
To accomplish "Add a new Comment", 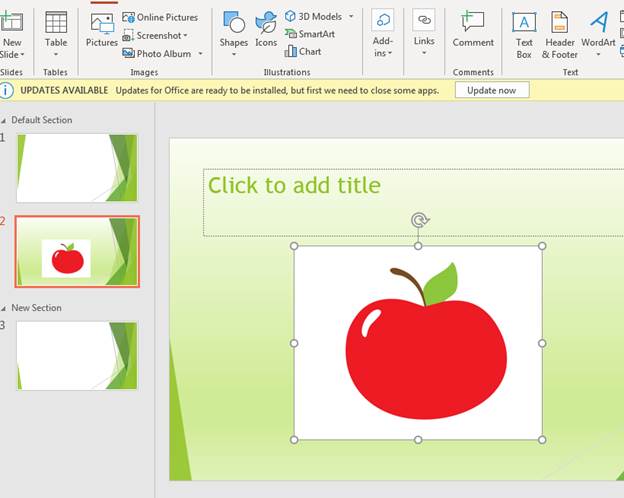I will 473,29.
